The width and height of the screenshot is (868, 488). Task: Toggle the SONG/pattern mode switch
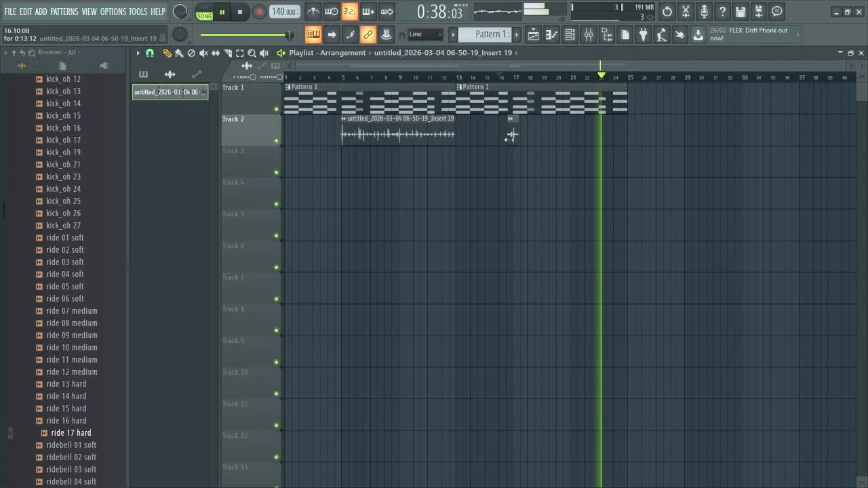pyautogui.click(x=204, y=12)
